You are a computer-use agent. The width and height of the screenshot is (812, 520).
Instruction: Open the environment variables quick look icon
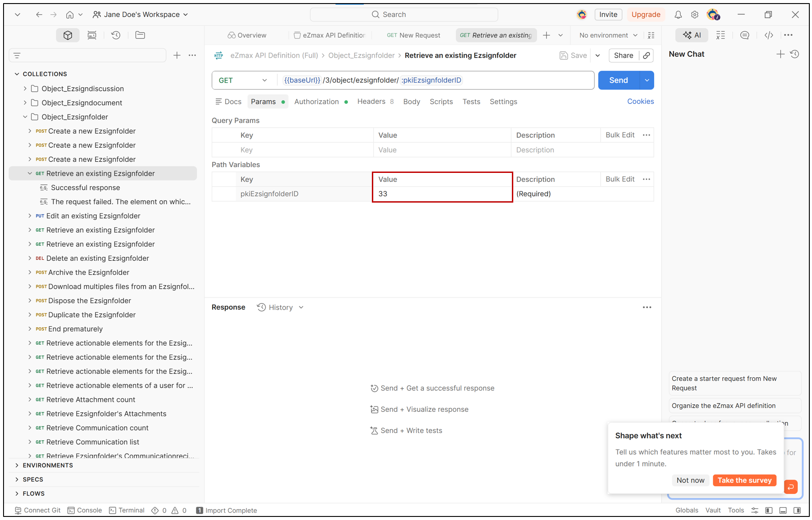click(x=651, y=35)
